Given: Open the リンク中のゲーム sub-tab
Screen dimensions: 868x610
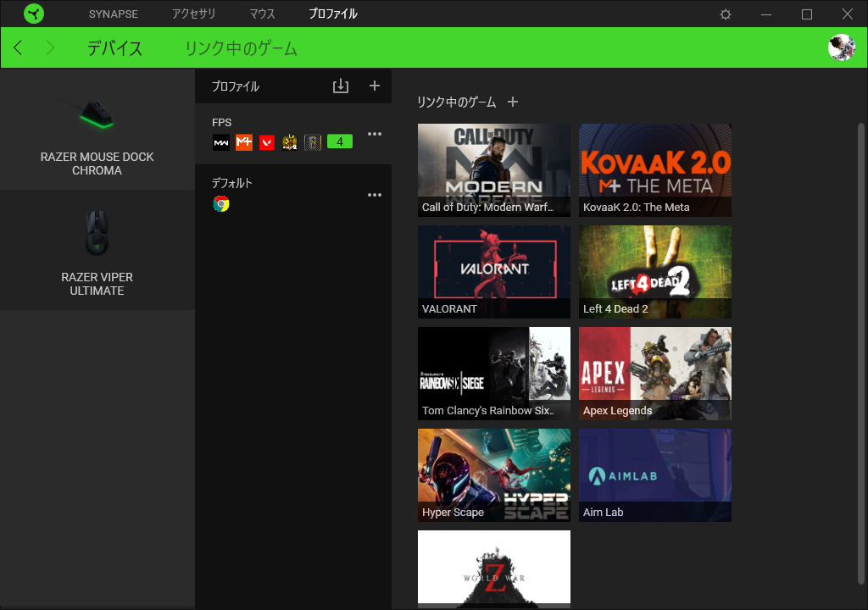Looking at the screenshot, I should tap(241, 48).
